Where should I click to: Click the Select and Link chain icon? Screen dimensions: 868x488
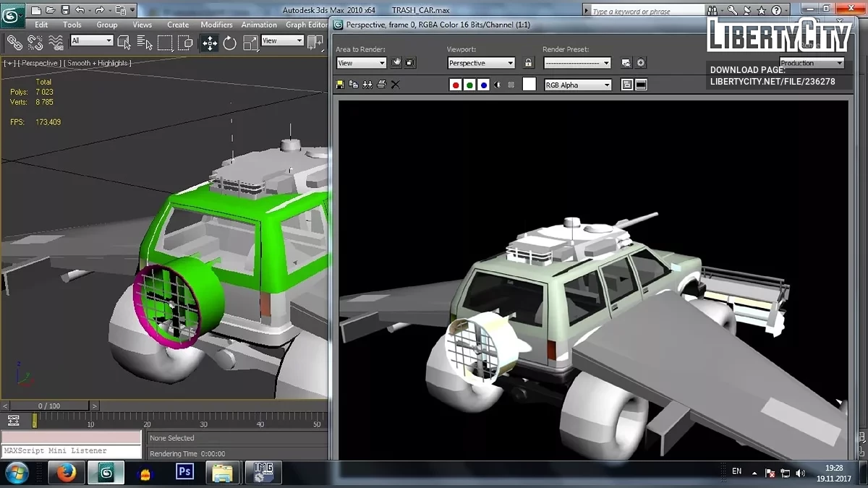click(x=14, y=43)
